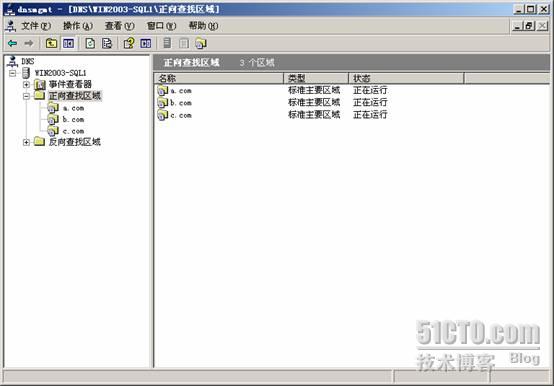Image resolution: width=554 pixels, height=386 pixels.
Task: Open the 查看(V) menu
Action: [x=119, y=26]
